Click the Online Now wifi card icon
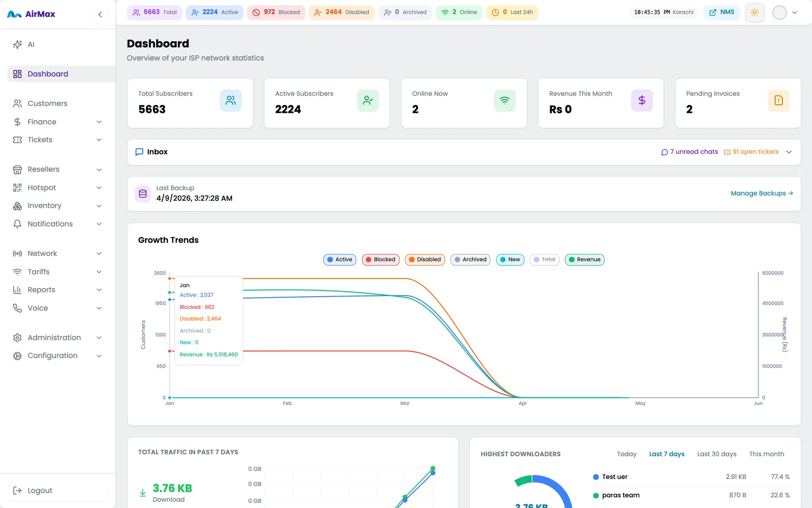The width and height of the screenshot is (812, 508). (x=504, y=101)
